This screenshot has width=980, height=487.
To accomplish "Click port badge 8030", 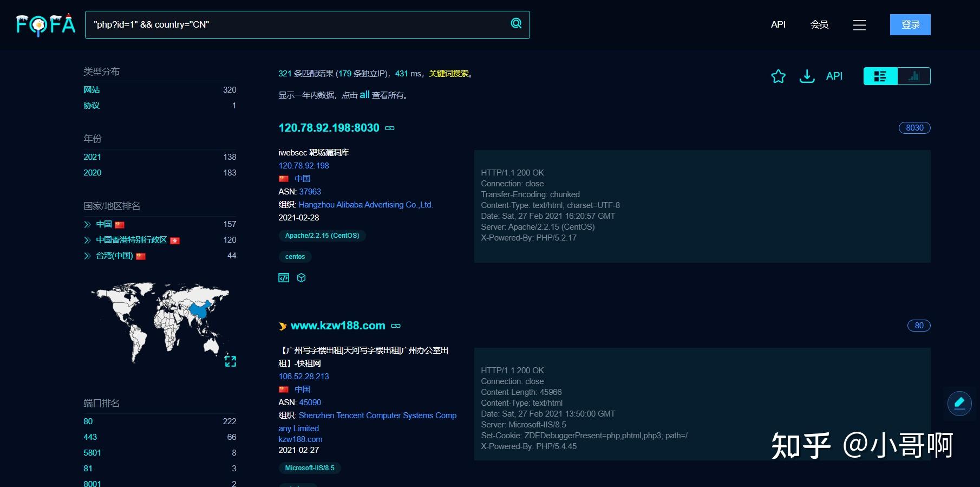I will pos(914,128).
